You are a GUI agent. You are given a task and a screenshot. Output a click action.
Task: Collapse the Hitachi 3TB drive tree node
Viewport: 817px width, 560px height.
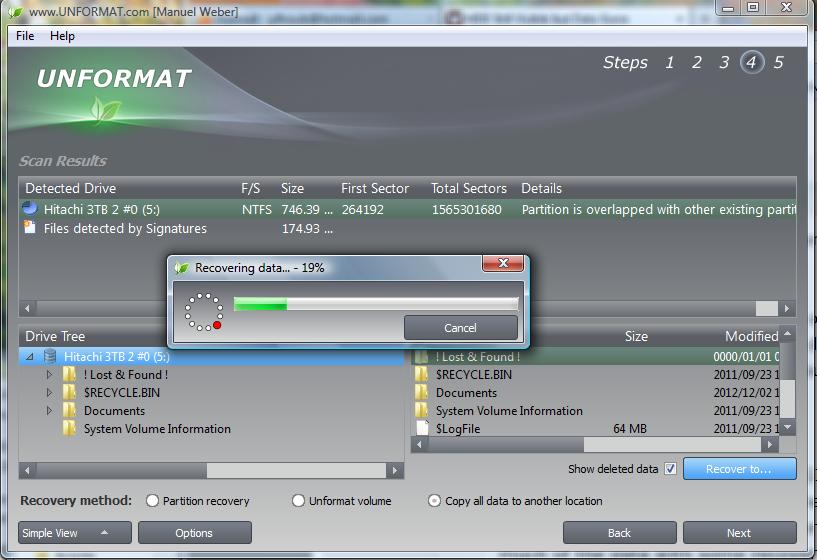[x=30, y=356]
